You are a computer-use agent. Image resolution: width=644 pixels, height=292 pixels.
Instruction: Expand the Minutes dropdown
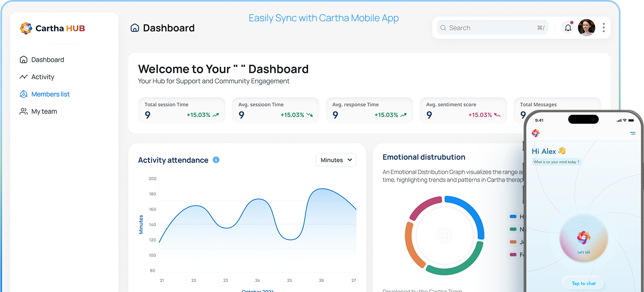[x=336, y=160]
